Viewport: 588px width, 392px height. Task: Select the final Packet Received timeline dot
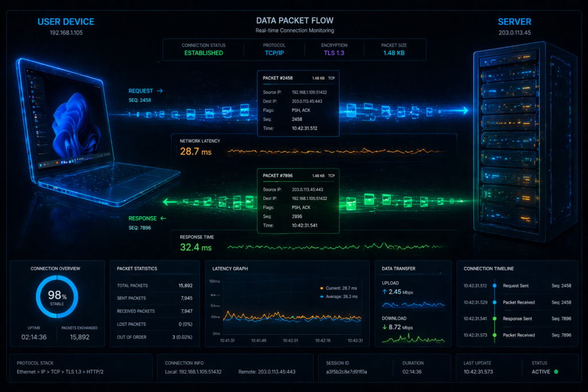(x=494, y=335)
